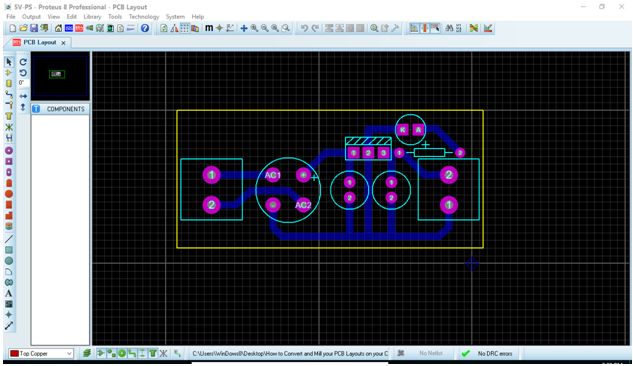Click the Rotate Clockwise icon
The height and width of the screenshot is (366, 633).
pyautogui.click(x=23, y=62)
